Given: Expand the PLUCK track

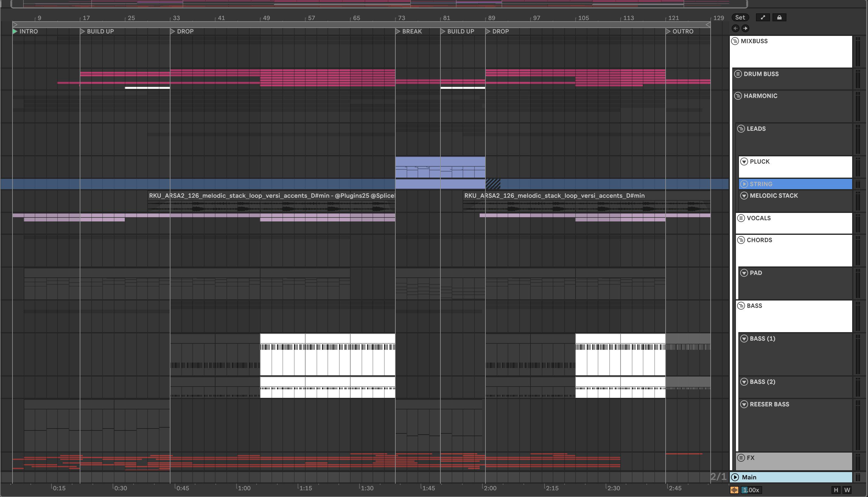Looking at the screenshot, I should [744, 162].
